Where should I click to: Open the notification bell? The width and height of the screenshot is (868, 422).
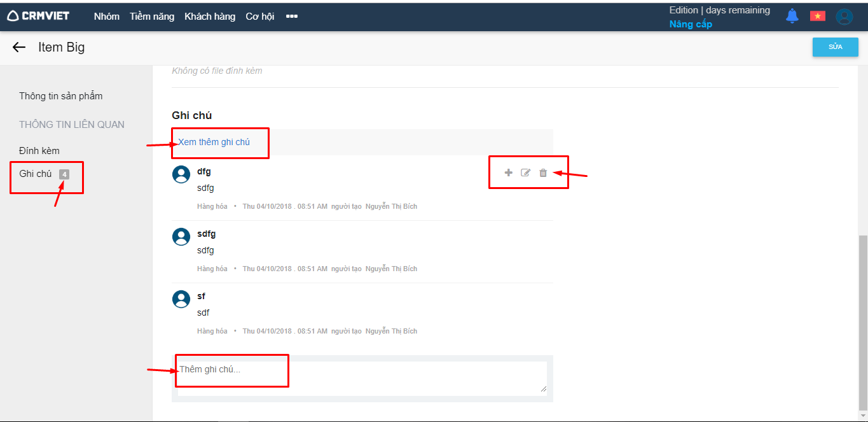tap(792, 17)
